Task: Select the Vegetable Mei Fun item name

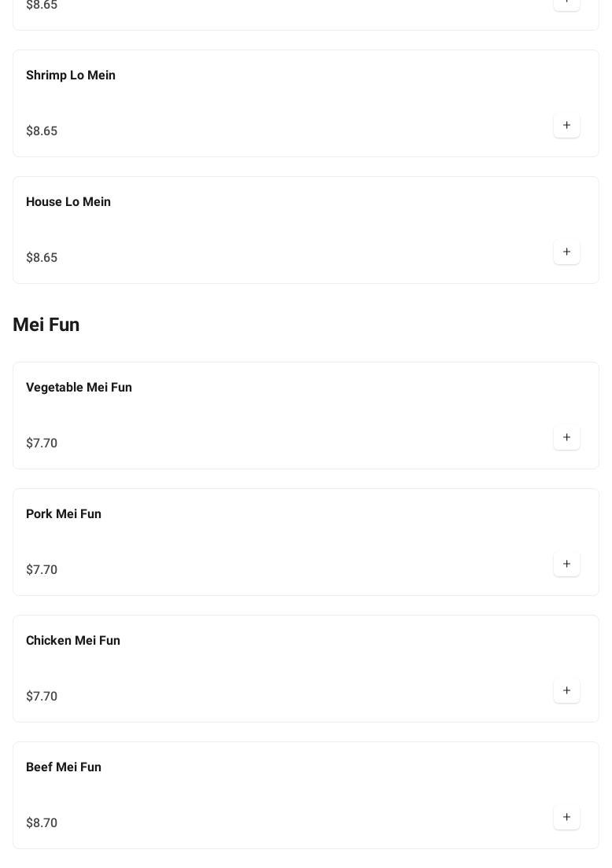Action: [79, 388]
